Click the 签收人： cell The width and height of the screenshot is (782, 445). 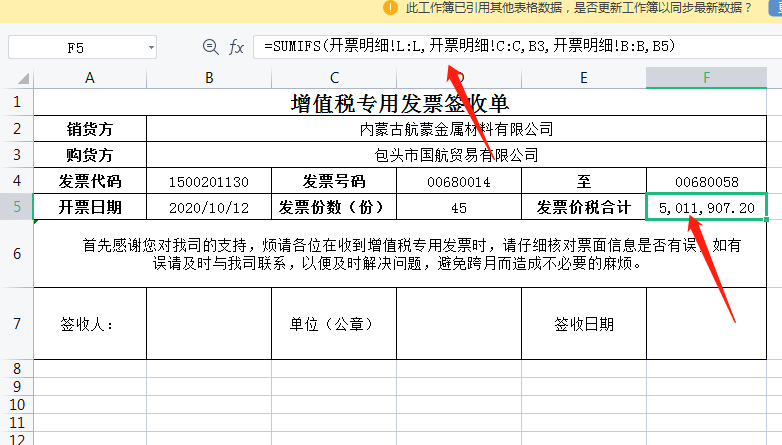90,324
